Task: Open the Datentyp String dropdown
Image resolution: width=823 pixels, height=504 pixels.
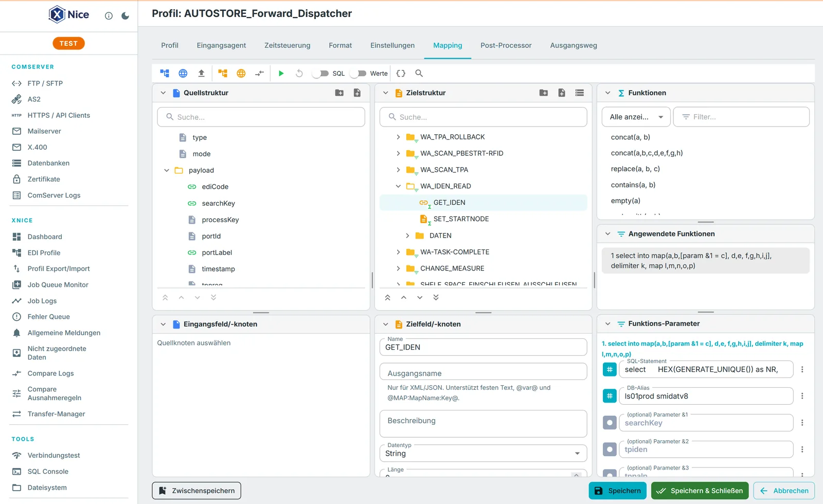Action: tap(483, 453)
